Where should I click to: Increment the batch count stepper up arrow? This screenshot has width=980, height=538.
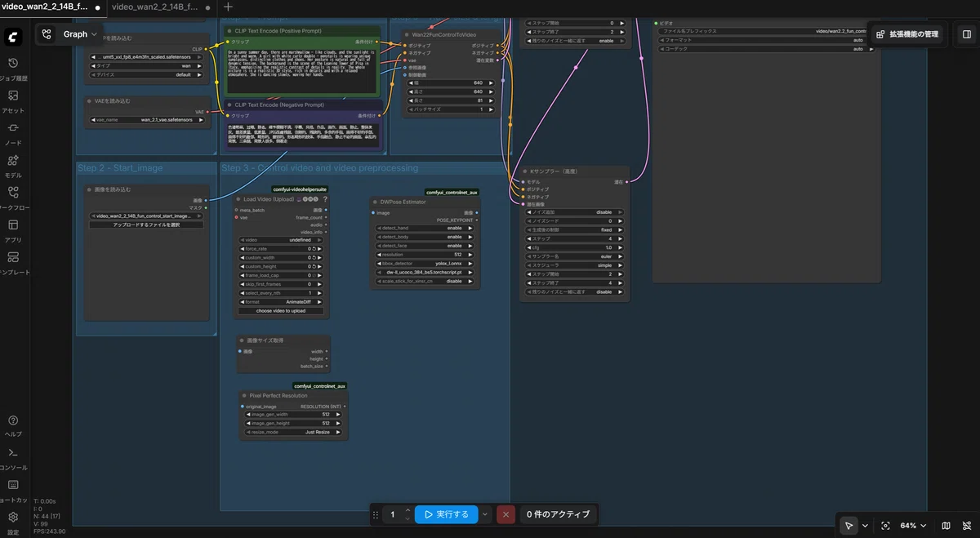coord(408,510)
